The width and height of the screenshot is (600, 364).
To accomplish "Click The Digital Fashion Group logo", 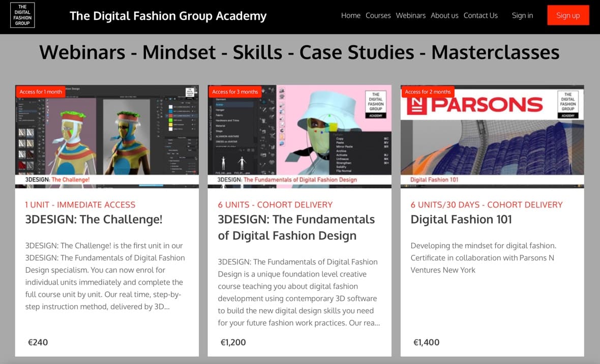I will click(22, 16).
